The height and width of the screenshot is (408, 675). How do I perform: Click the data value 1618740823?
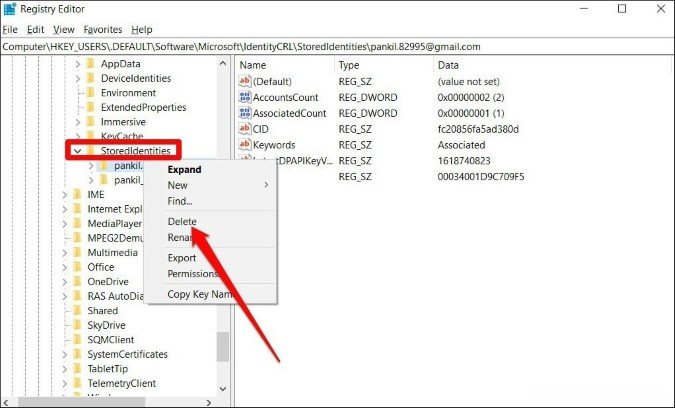[x=464, y=161]
